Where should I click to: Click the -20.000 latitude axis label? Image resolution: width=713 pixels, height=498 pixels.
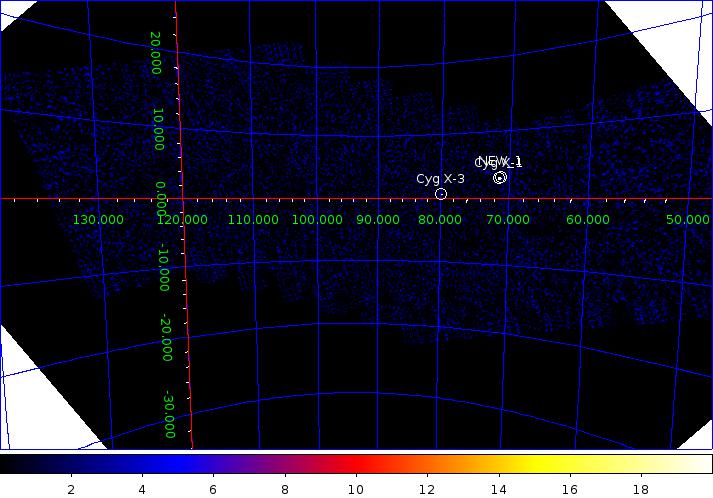tap(167, 339)
